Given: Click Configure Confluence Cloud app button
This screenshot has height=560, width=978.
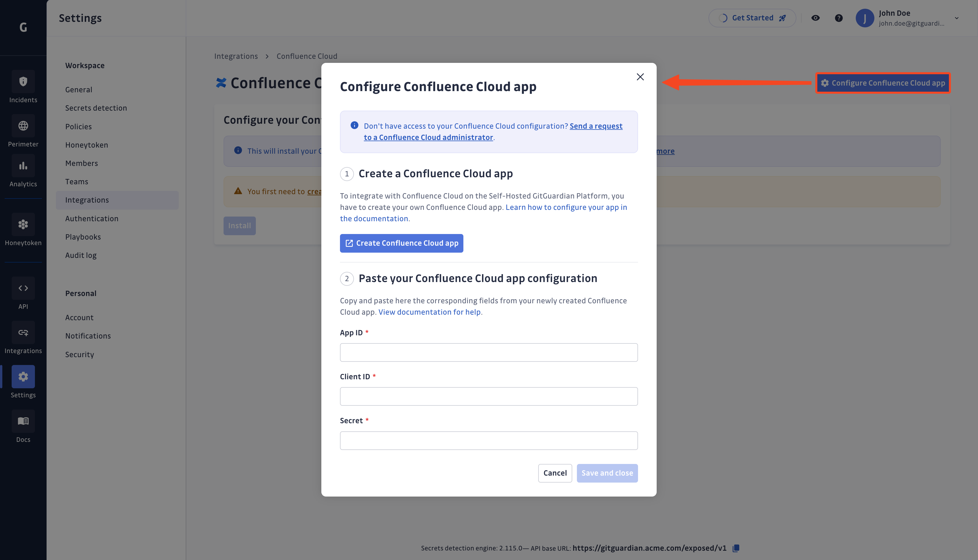Looking at the screenshot, I should (883, 83).
